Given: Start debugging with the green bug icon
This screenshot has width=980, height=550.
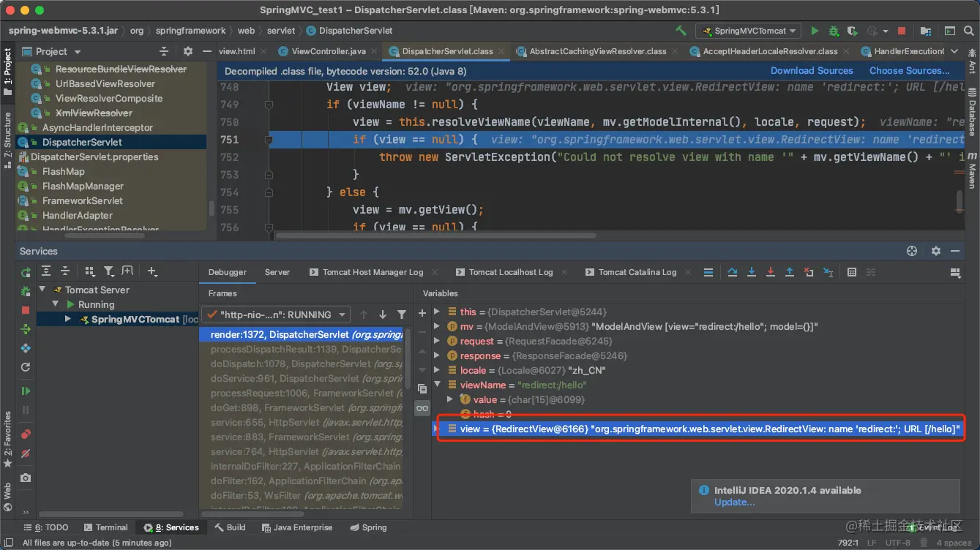Looking at the screenshot, I should pos(834,31).
